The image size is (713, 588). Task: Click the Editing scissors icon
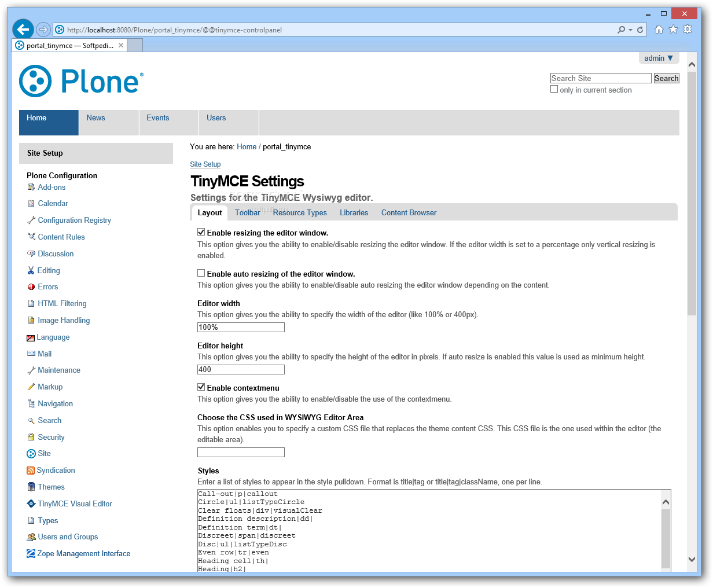point(31,270)
